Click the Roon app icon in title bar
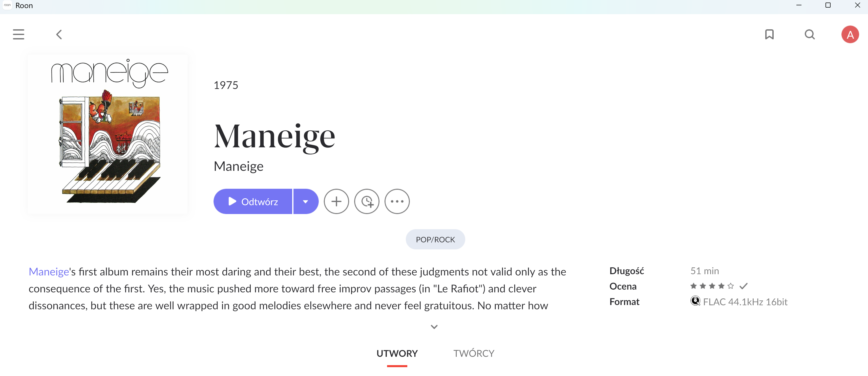The image size is (868, 376). click(7, 5)
